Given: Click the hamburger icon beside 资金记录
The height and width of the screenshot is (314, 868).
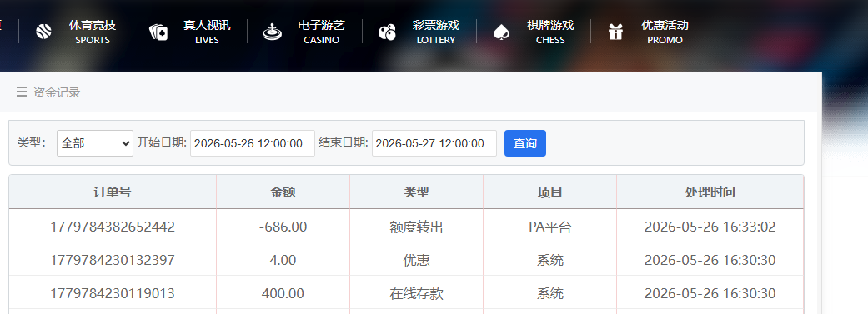Looking at the screenshot, I should pos(22,92).
